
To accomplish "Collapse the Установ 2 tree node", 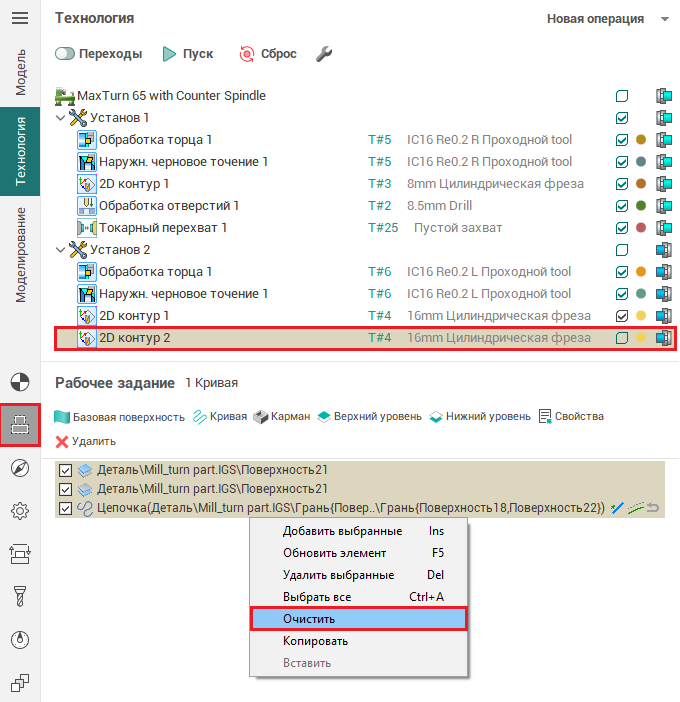I will tap(62, 250).
